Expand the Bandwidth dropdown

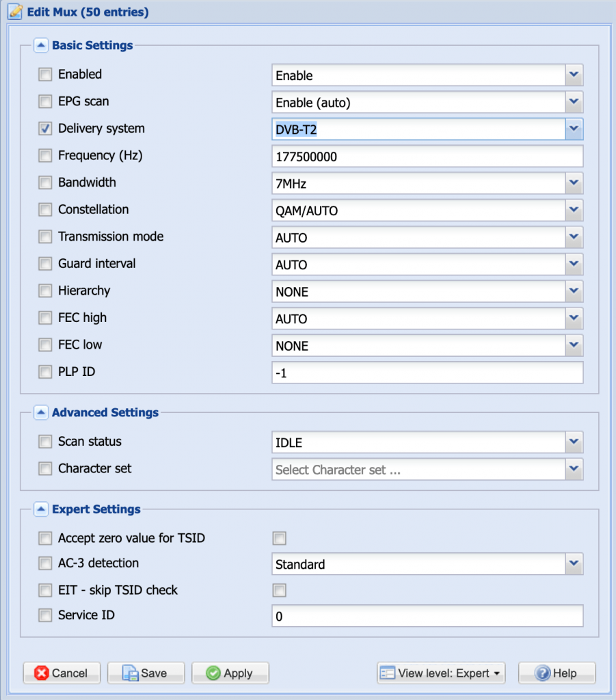pyautogui.click(x=574, y=183)
